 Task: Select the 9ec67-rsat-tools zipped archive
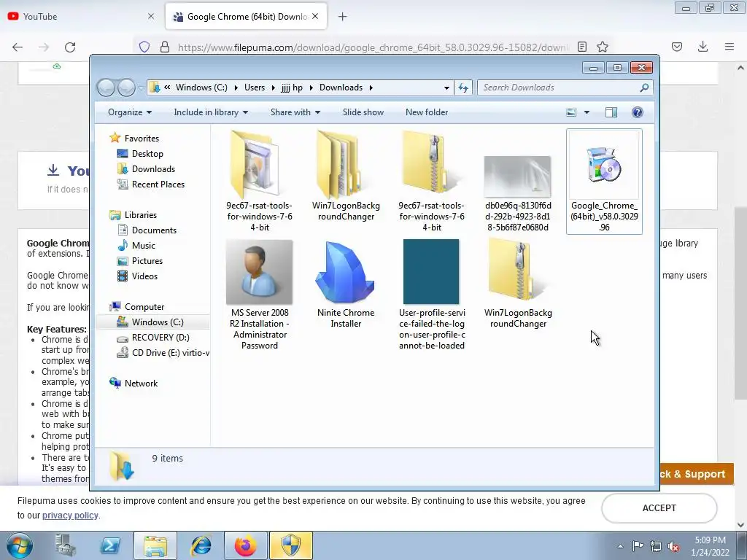432,182
